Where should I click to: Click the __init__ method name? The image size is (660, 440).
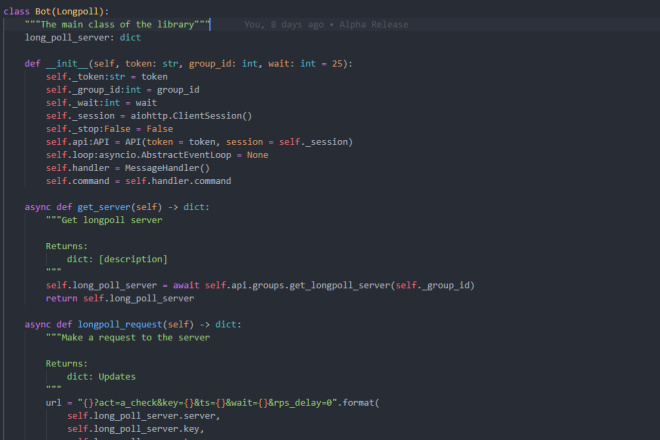coord(67,64)
